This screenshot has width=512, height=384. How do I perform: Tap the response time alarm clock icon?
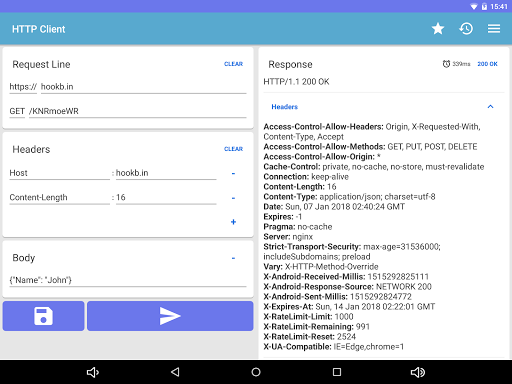coord(446,64)
